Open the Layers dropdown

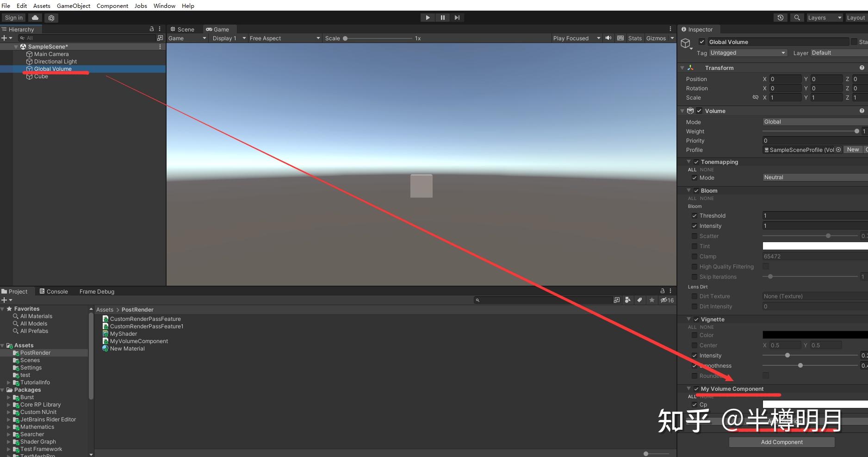click(824, 17)
